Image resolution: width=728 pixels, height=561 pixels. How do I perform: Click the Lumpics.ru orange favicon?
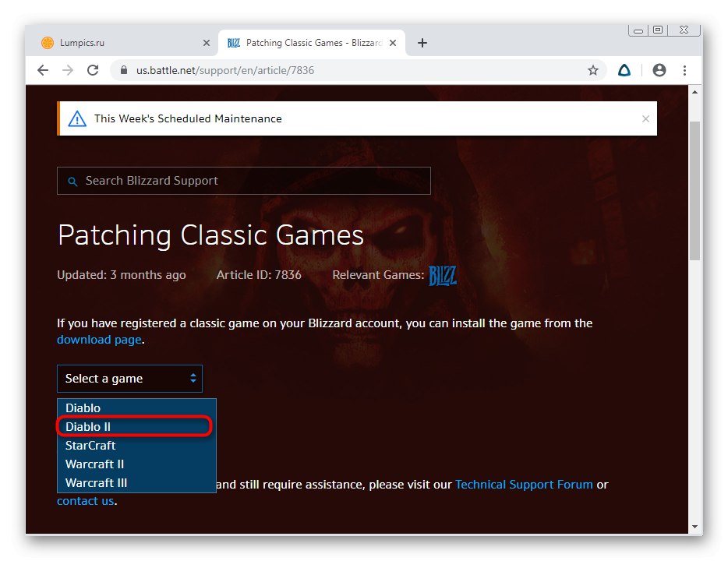tap(48, 43)
